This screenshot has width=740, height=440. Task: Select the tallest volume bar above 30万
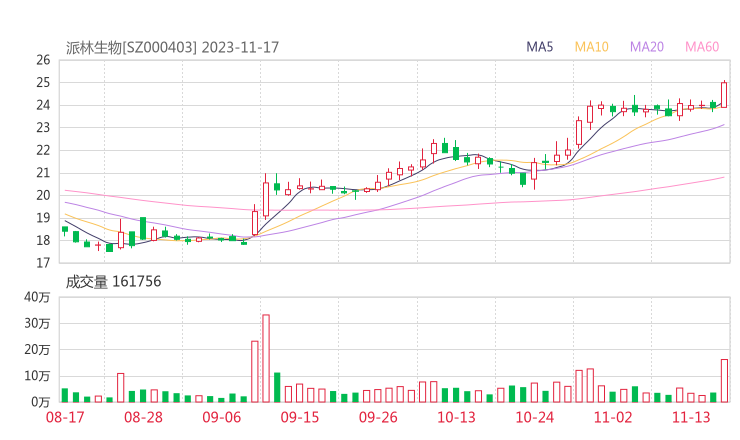pos(266,358)
